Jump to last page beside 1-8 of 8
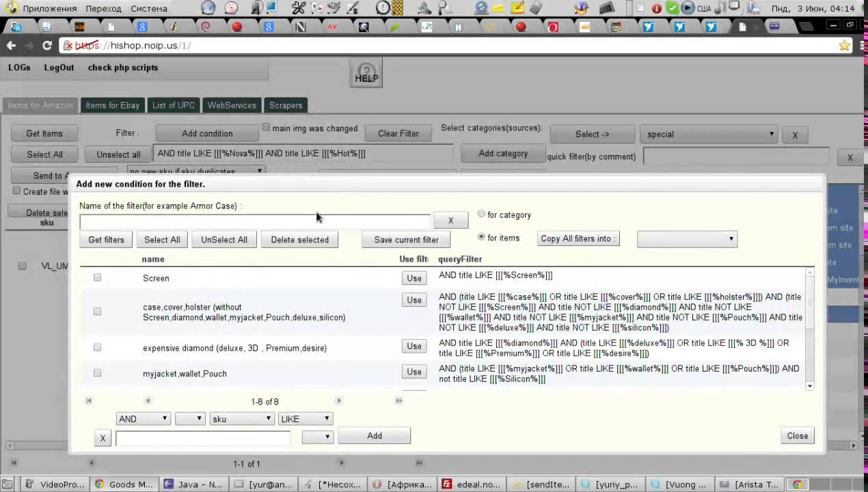This screenshot has width=868, height=492. coord(399,401)
